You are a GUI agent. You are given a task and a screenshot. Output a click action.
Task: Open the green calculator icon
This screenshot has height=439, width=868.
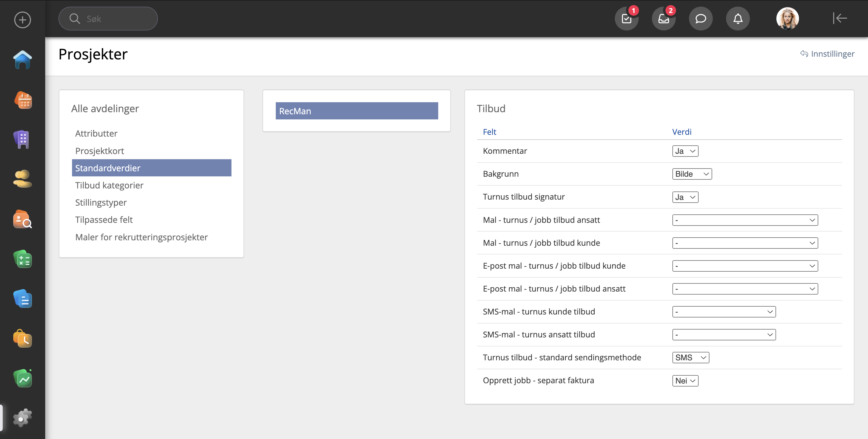click(x=22, y=259)
